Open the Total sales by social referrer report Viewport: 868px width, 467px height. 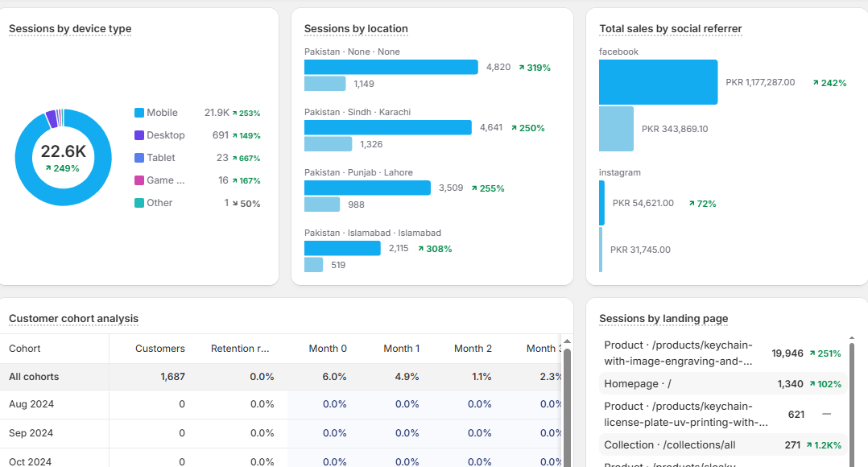[670, 29]
